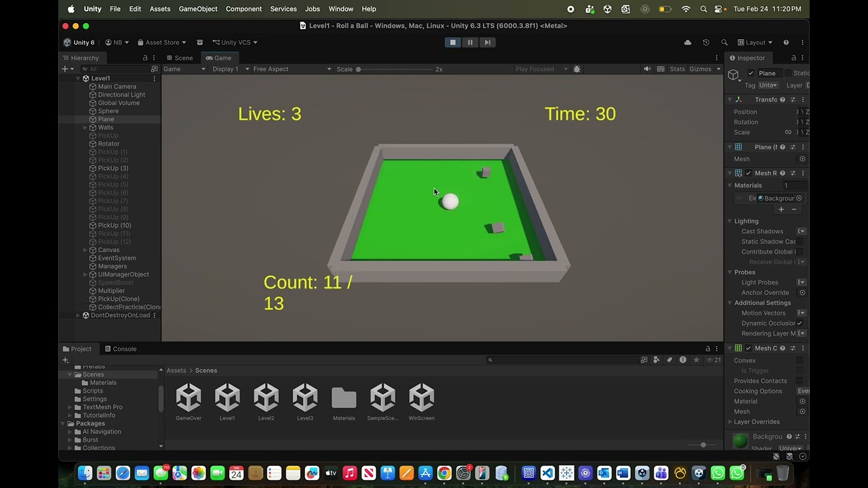Select the Project tab
The image size is (868, 488).
click(77, 349)
